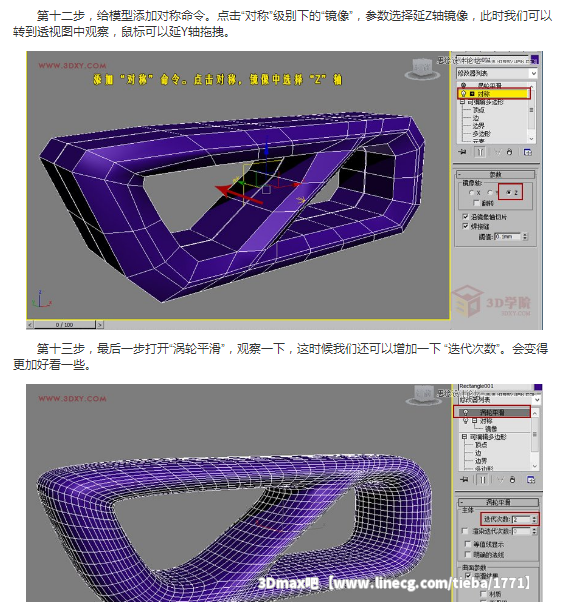
Task: Click next frame arrow right of time slider
Action: point(100,325)
